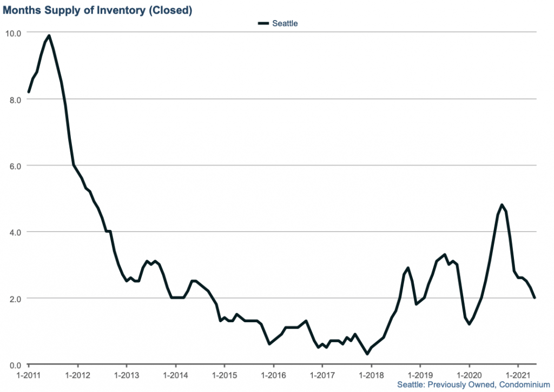Pick the 1-2015 date on the x-axis
Screen dimensions: 554x392
[x=224, y=375]
